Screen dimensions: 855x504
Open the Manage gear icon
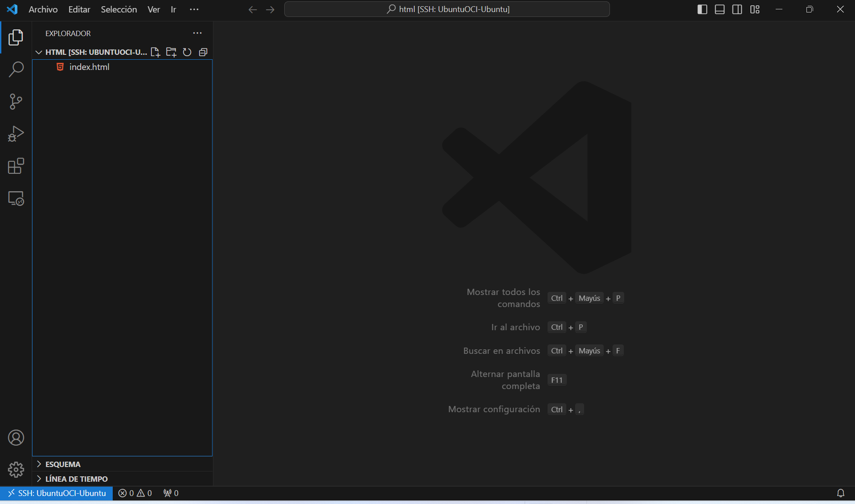pos(16,470)
